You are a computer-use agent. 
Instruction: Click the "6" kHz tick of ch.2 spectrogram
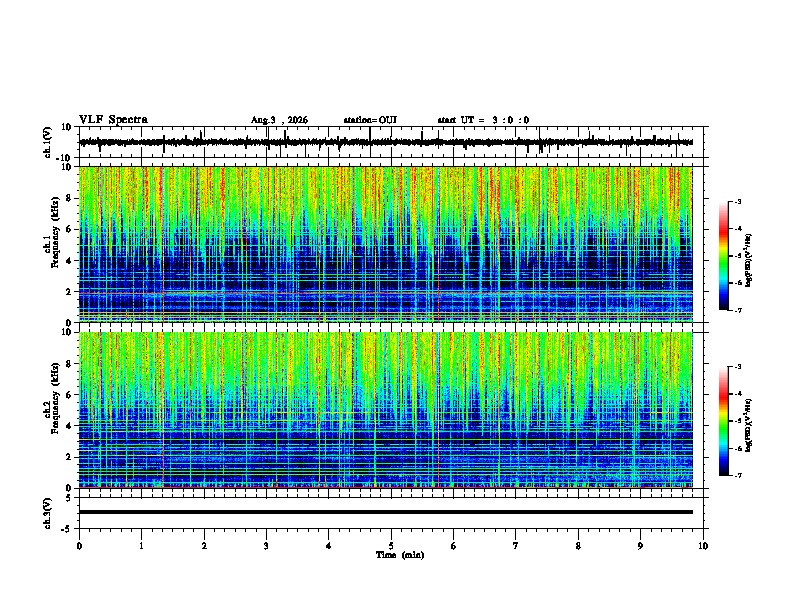coord(69,395)
